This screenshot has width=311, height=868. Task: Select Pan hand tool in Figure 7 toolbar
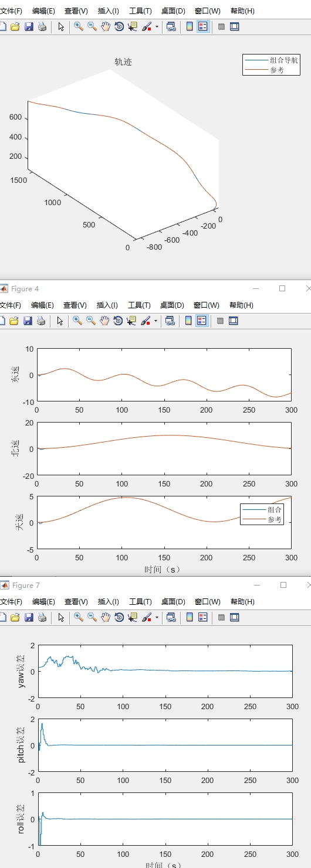105,617
